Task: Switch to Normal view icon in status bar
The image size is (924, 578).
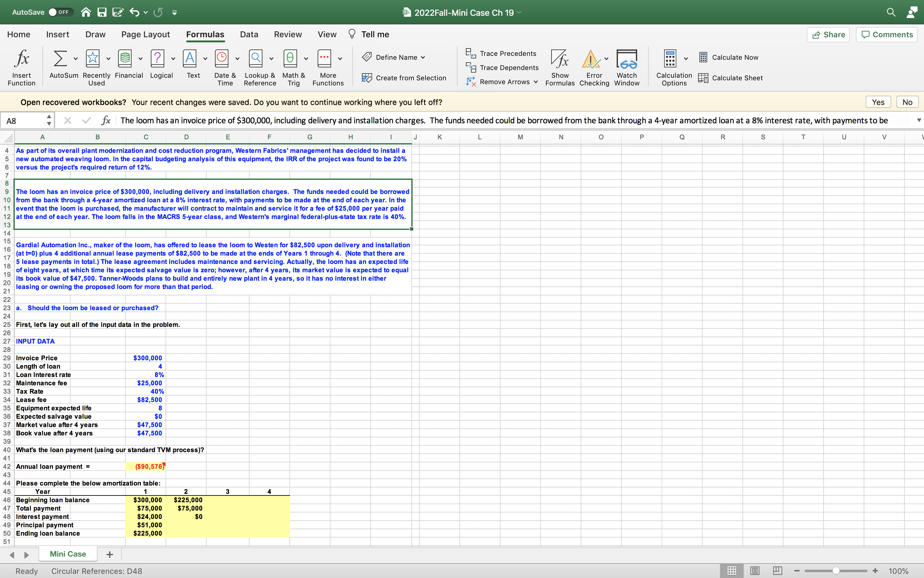Action: (x=732, y=571)
